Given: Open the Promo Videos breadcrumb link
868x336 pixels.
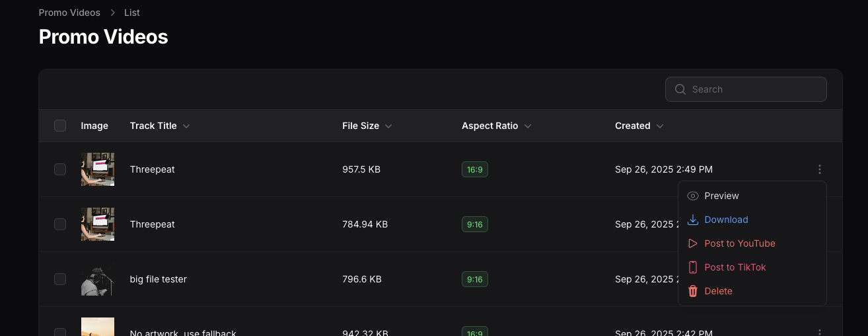Looking at the screenshot, I should tap(69, 13).
